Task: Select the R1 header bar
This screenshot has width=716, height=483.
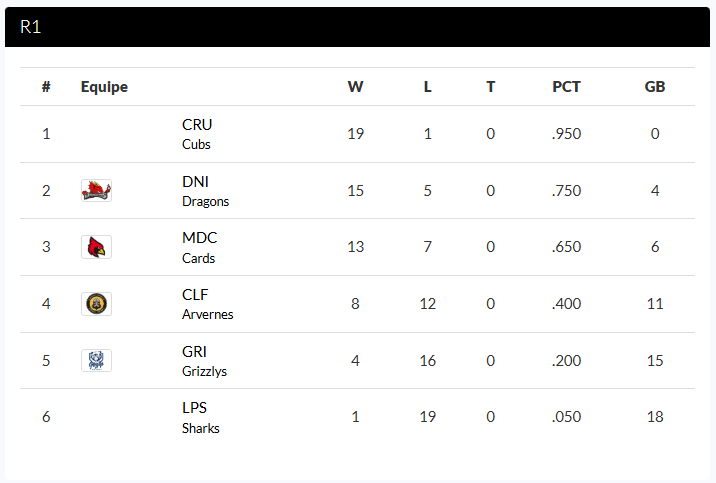Action: [357, 27]
